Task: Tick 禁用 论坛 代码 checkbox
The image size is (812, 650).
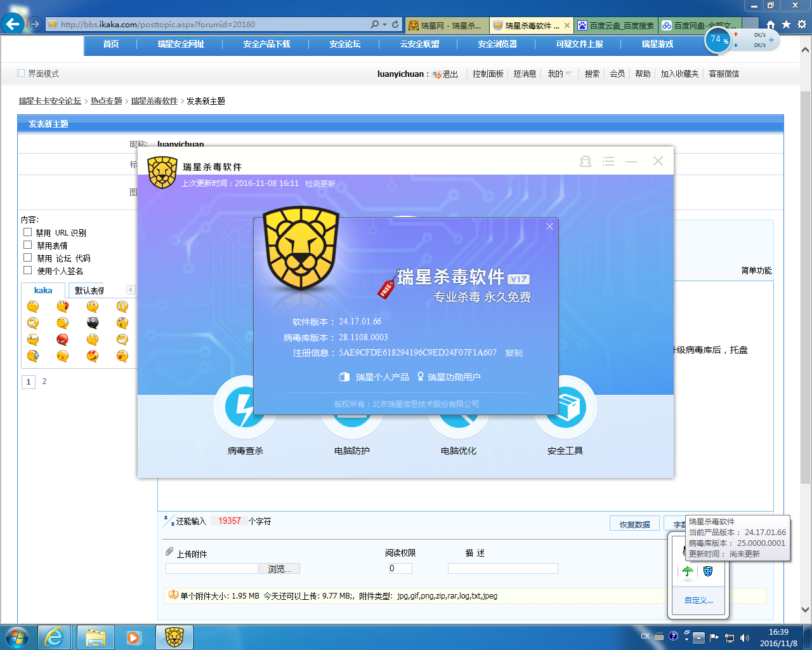Action: click(x=28, y=258)
